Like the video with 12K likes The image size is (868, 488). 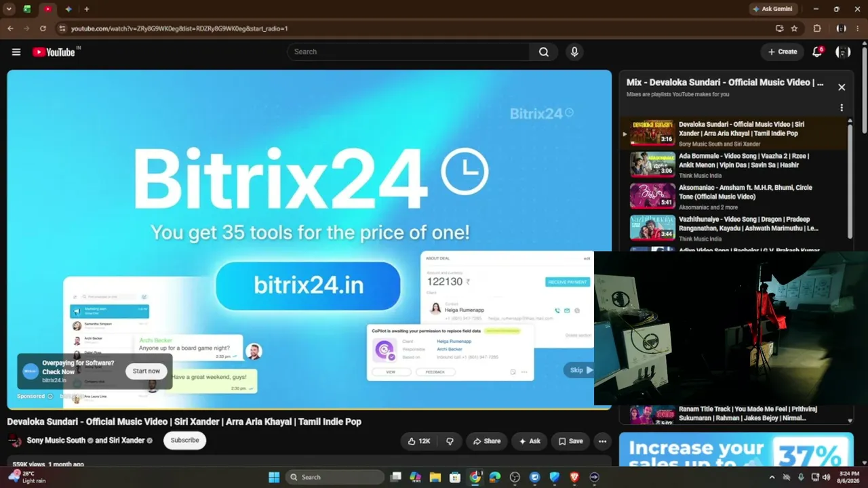pos(419,441)
